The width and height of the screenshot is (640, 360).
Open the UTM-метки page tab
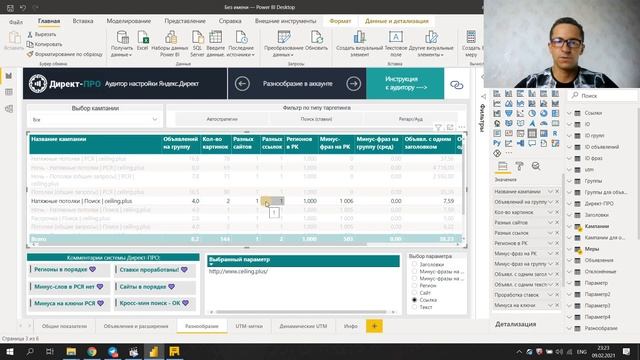pos(249,326)
